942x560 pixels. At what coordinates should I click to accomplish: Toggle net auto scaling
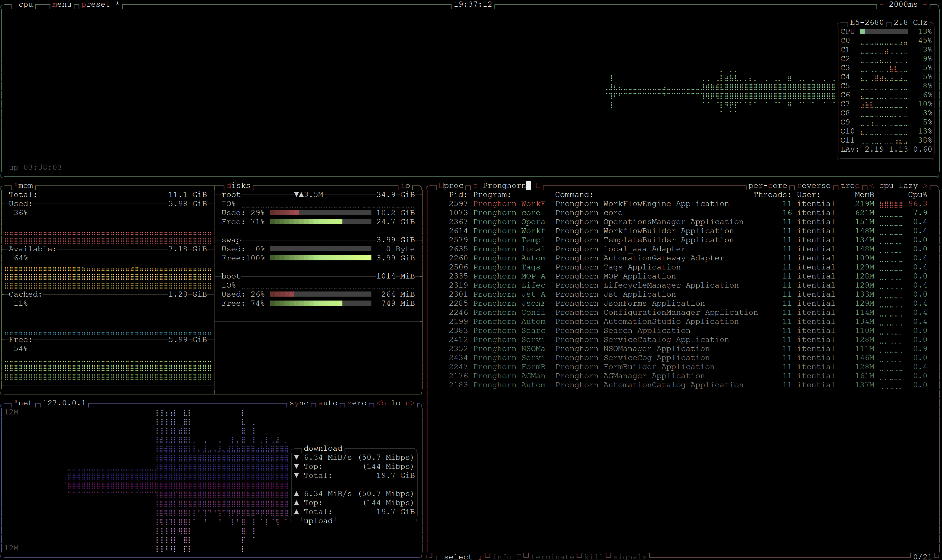(x=328, y=403)
